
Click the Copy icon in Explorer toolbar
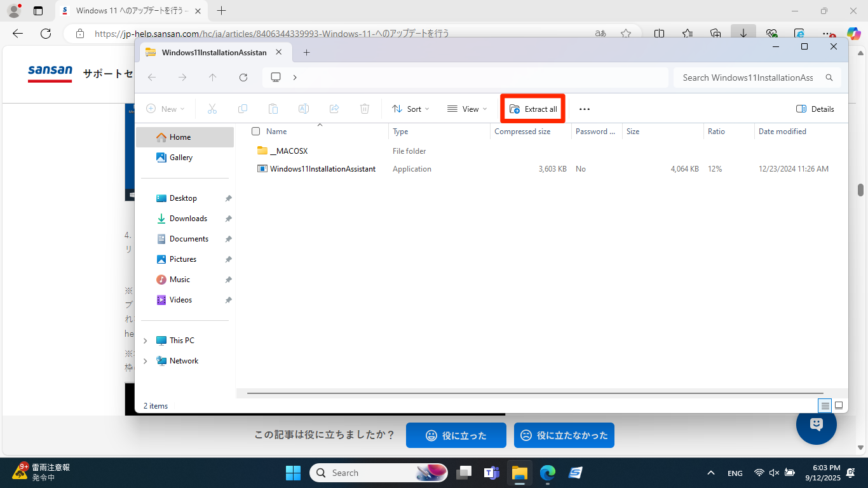[243, 109]
